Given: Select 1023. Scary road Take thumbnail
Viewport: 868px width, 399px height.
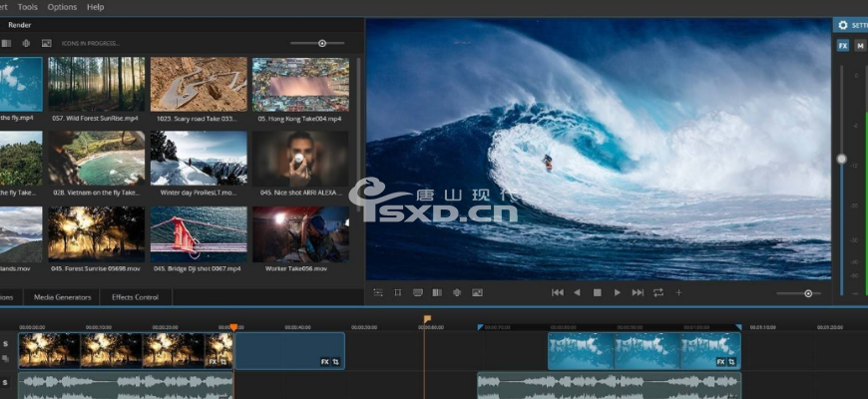Looking at the screenshot, I should click(x=199, y=84).
